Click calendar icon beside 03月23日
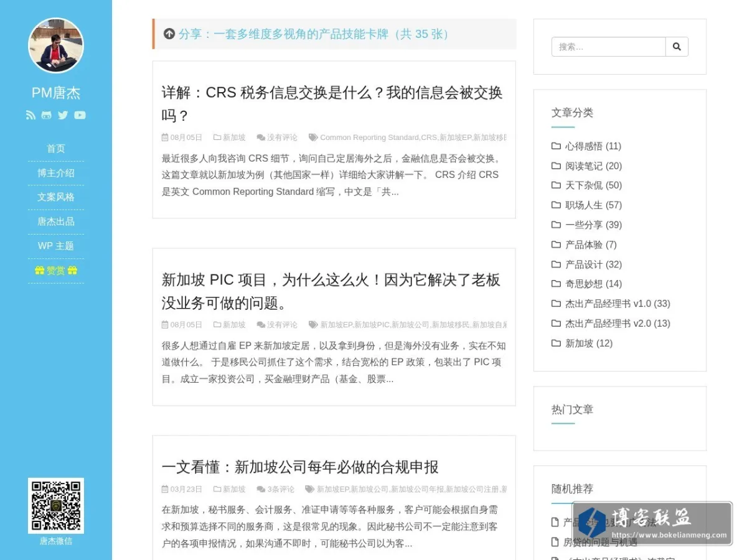This screenshot has width=747, height=560. point(165,489)
